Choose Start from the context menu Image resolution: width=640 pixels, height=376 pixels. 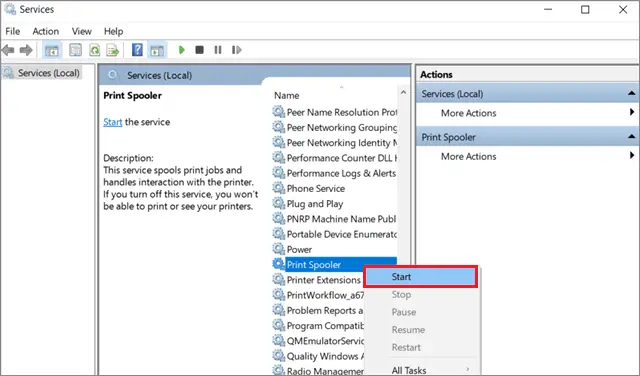[x=420, y=277]
